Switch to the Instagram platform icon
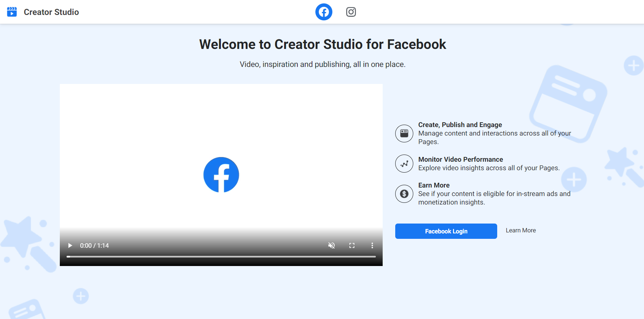 [351, 12]
